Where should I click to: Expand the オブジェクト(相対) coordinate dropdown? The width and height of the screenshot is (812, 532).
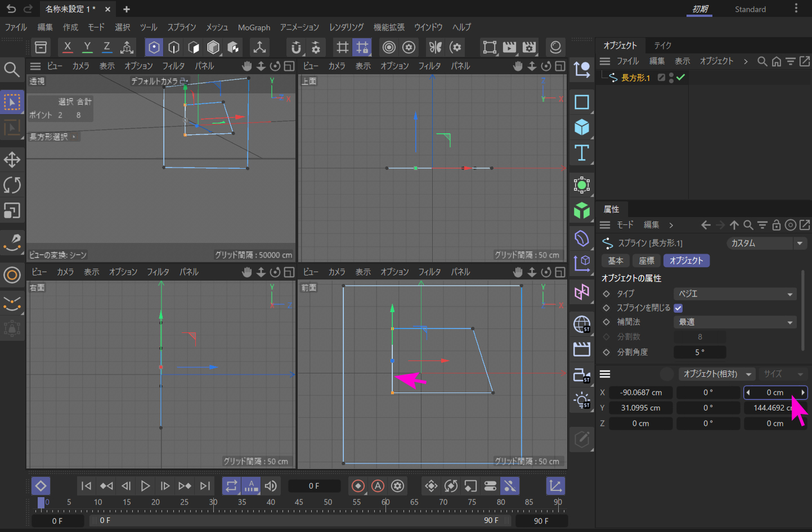pos(717,374)
